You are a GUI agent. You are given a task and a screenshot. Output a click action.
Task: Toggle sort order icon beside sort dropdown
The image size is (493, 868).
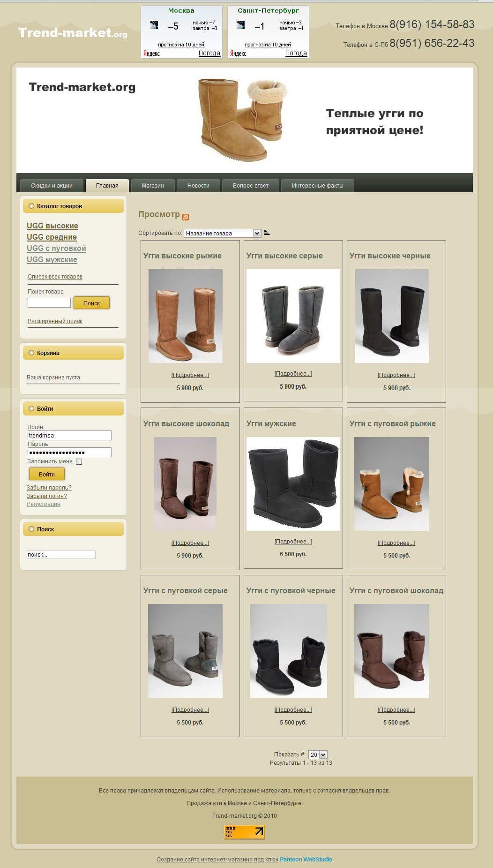tap(267, 233)
